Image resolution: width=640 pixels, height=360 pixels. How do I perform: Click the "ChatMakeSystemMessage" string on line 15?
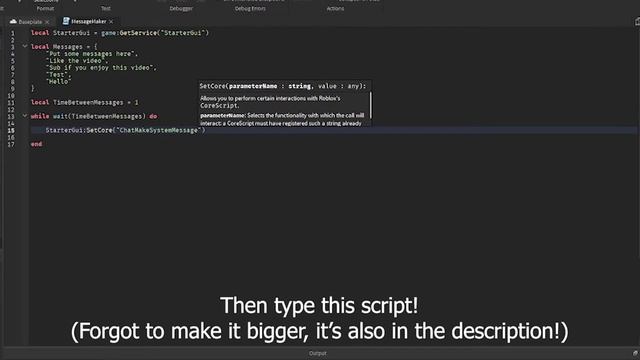click(159, 130)
